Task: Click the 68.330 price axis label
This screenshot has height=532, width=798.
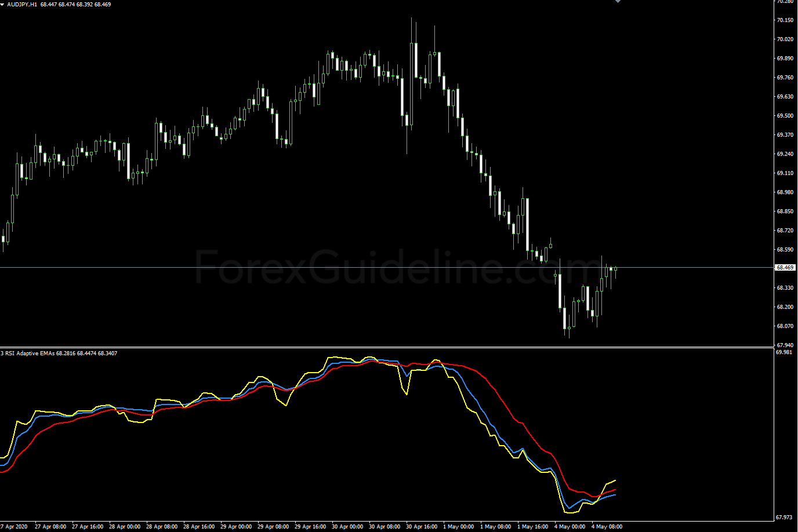Action: pyautogui.click(x=785, y=288)
